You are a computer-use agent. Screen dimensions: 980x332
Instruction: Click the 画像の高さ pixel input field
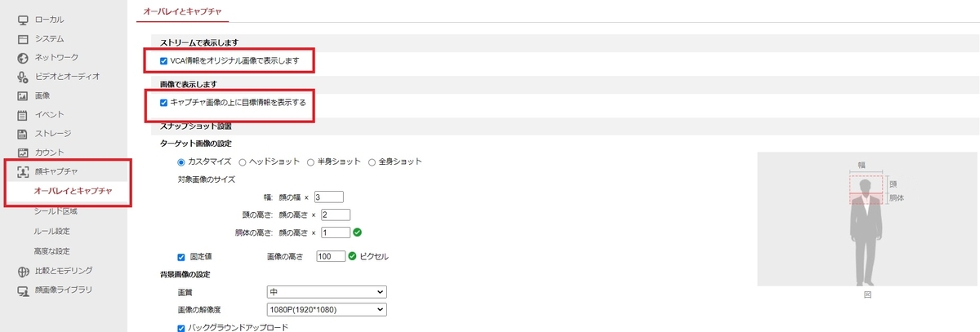[x=330, y=256]
